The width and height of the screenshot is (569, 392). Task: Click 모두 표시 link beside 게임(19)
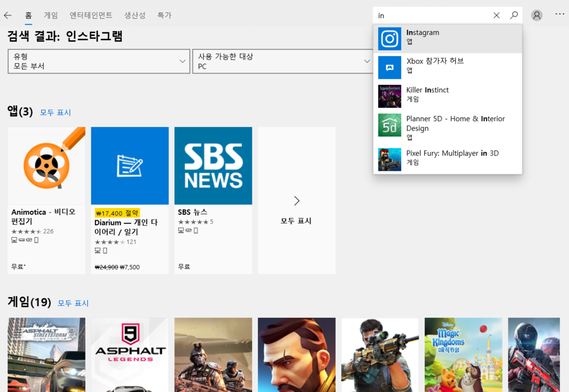tap(73, 303)
